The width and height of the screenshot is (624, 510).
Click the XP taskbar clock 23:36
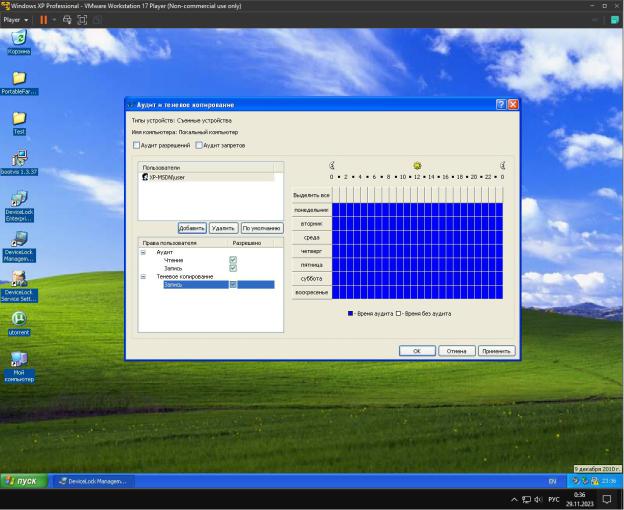(609, 481)
